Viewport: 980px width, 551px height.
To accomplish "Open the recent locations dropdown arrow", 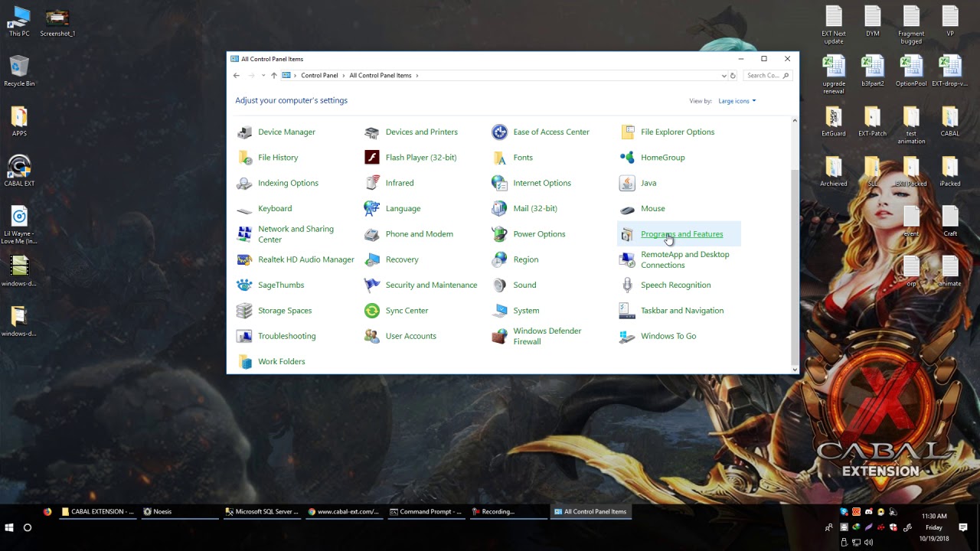I will pos(263,76).
